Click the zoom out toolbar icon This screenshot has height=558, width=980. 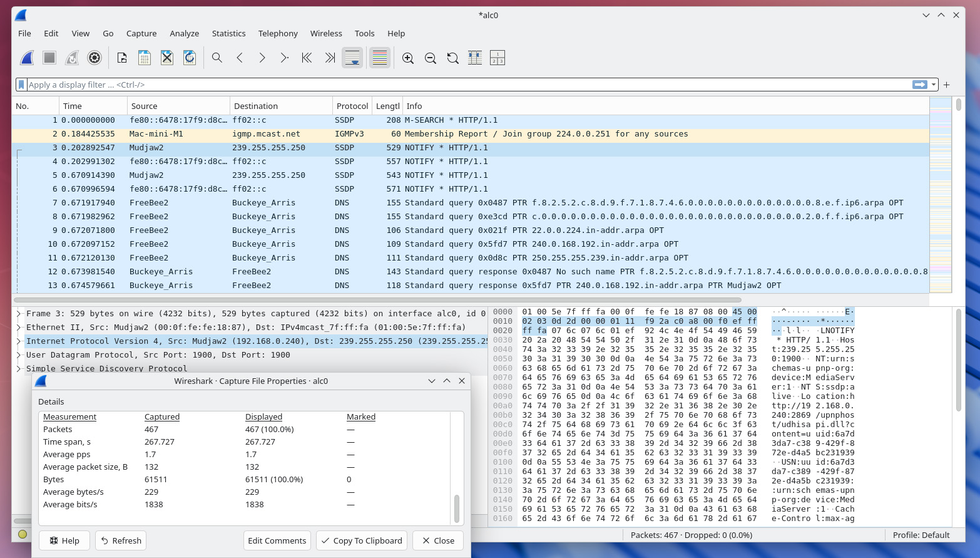[431, 58]
